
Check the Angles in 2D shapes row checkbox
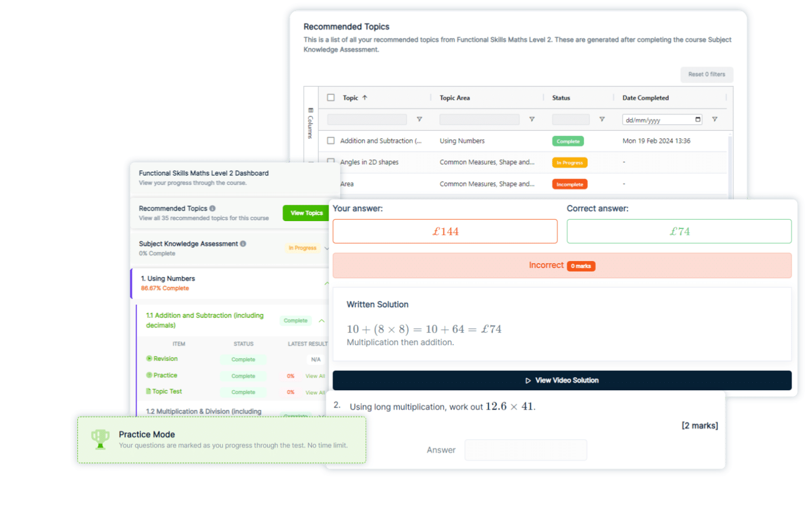pos(331,161)
